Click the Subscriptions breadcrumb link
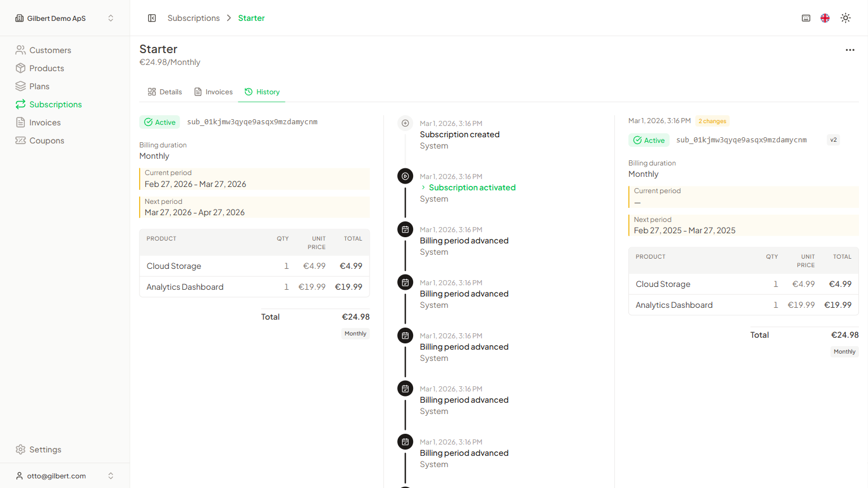This screenshot has height=488, width=868. pyautogui.click(x=193, y=18)
